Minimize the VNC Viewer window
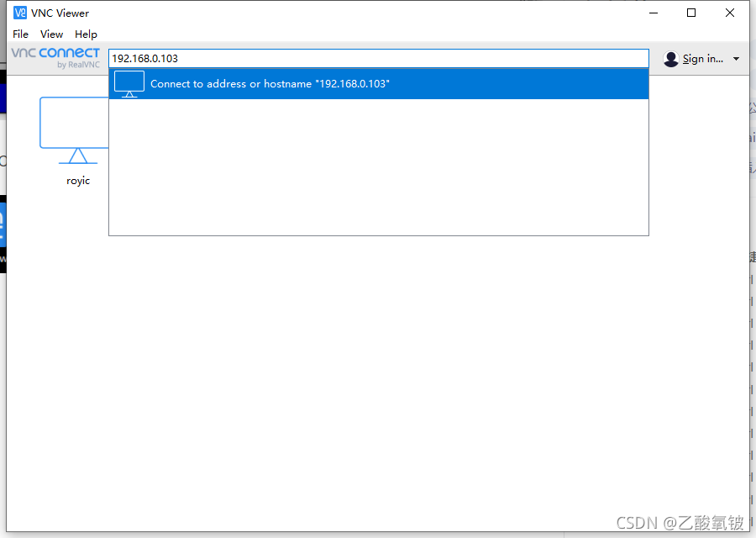Screen dimensions: 756x538 pyautogui.click(x=654, y=13)
